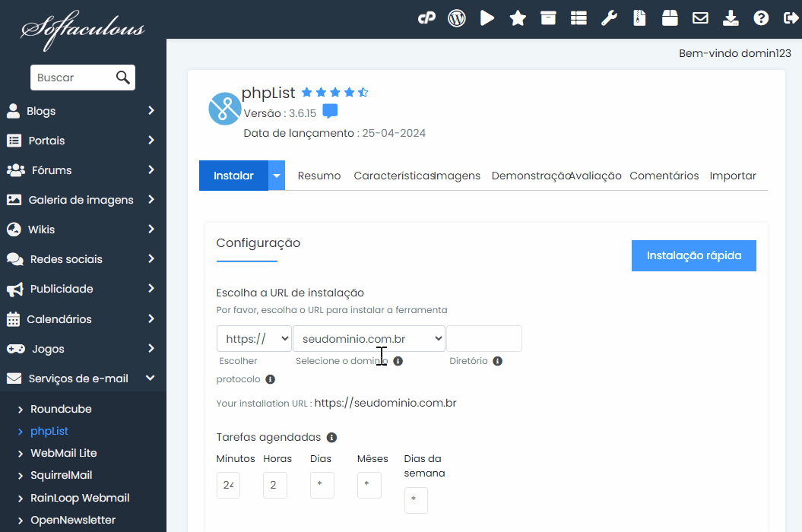Click the archive box installations icon

(x=548, y=18)
